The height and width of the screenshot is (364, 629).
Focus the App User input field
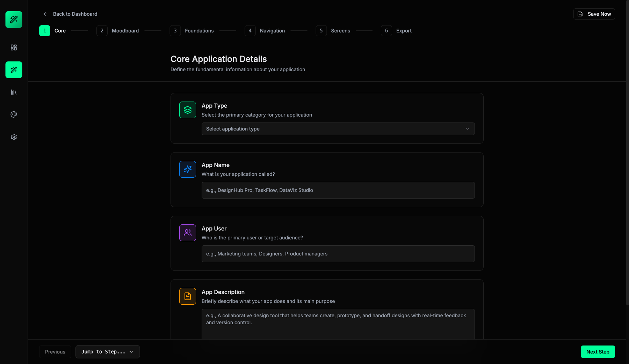click(338, 254)
